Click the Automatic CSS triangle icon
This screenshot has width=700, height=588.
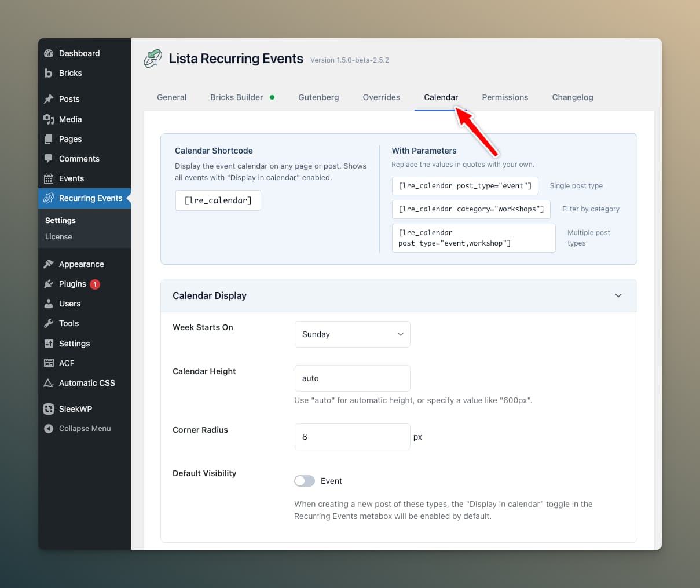[x=49, y=383]
